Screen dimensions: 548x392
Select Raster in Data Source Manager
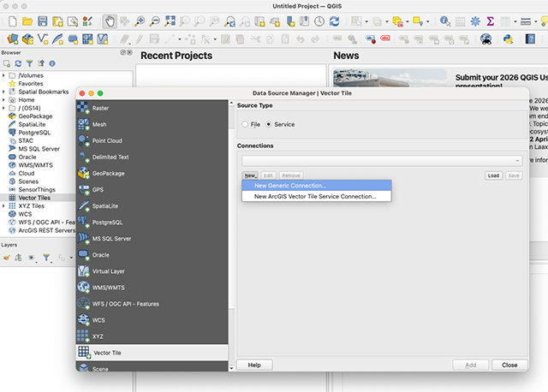(x=152, y=108)
